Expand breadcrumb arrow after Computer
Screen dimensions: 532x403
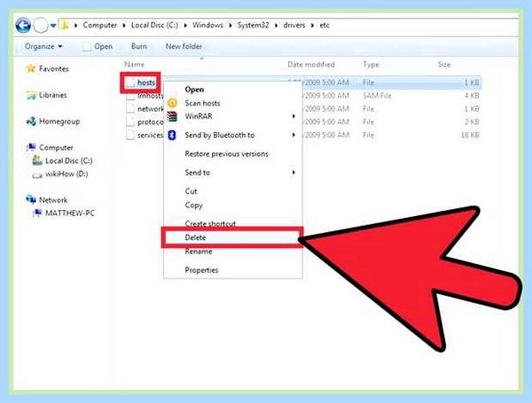pos(124,26)
